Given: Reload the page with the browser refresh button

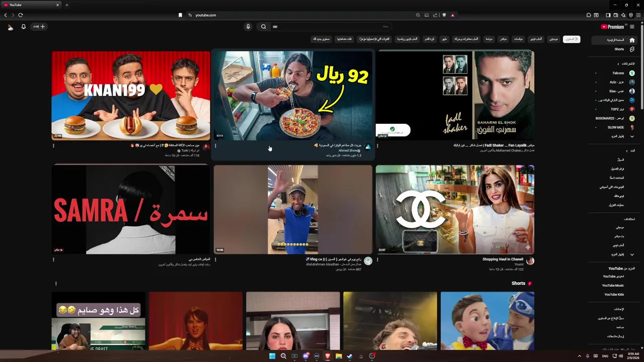Looking at the screenshot, I should coord(21,15).
